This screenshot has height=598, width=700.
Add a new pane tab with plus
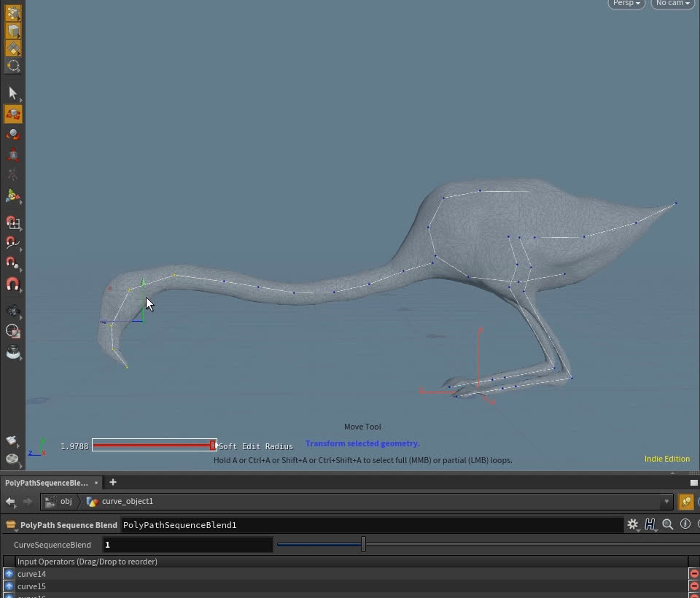tap(113, 482)
